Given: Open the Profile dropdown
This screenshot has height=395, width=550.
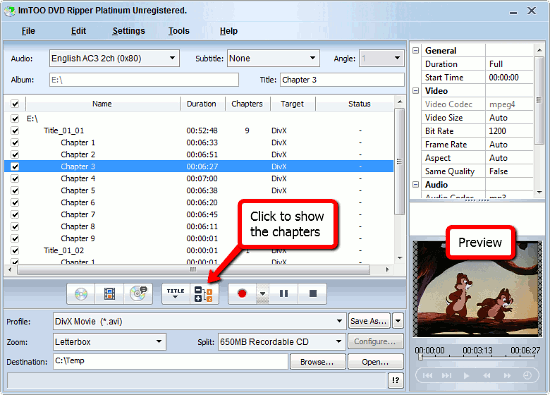Looking at the screenshot, I should tap(339, 321).
